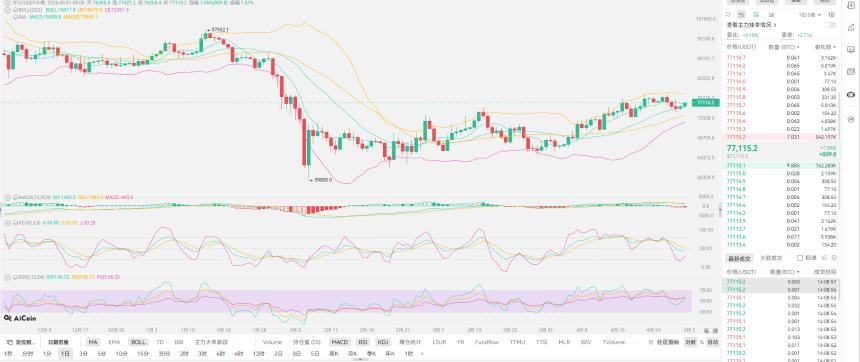Open the calendar sidebar icon

tap(851, 72)
